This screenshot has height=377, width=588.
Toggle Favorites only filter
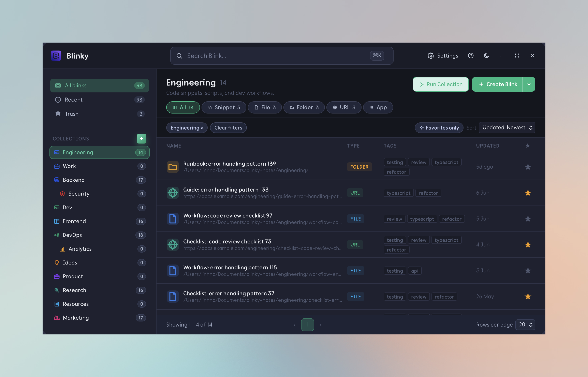pos(439,128)
